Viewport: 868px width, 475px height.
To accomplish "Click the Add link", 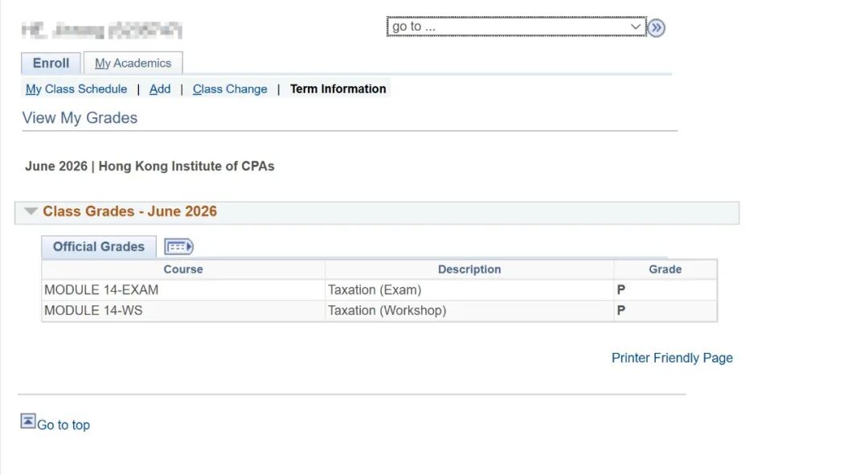I will click(160, 89).
